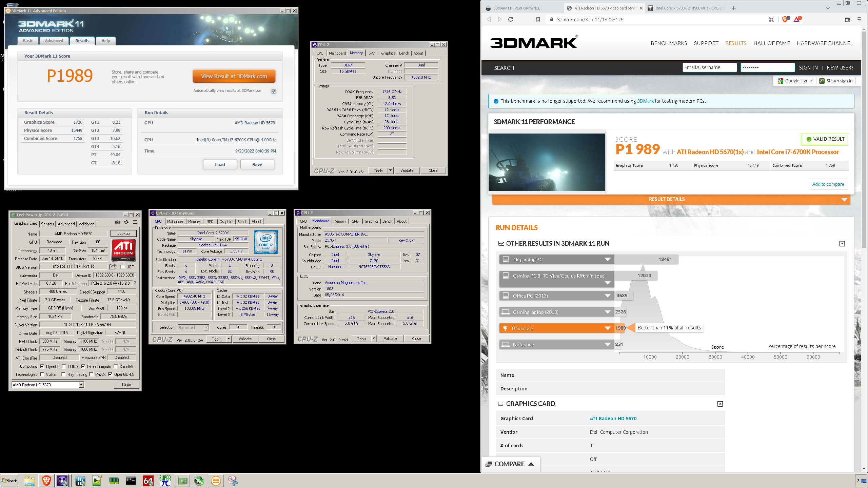The height and width of the screenshot is (488, 868).
Task: Toggle automatically view results at 3DMark.com
Action: pos(274,91)
